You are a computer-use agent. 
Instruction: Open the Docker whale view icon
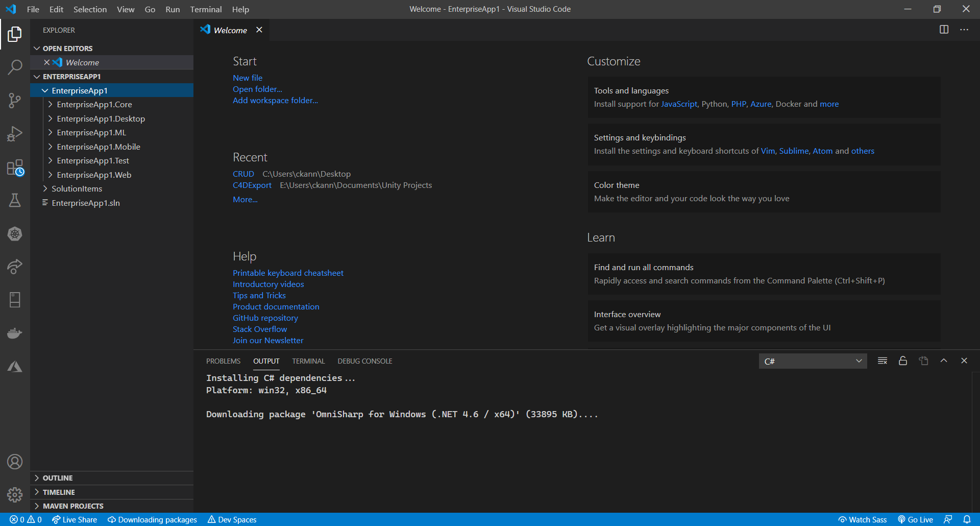(15, 333)
